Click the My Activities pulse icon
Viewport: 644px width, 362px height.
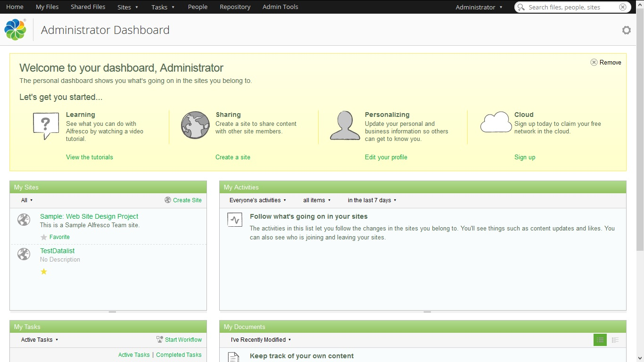[235, 220]
